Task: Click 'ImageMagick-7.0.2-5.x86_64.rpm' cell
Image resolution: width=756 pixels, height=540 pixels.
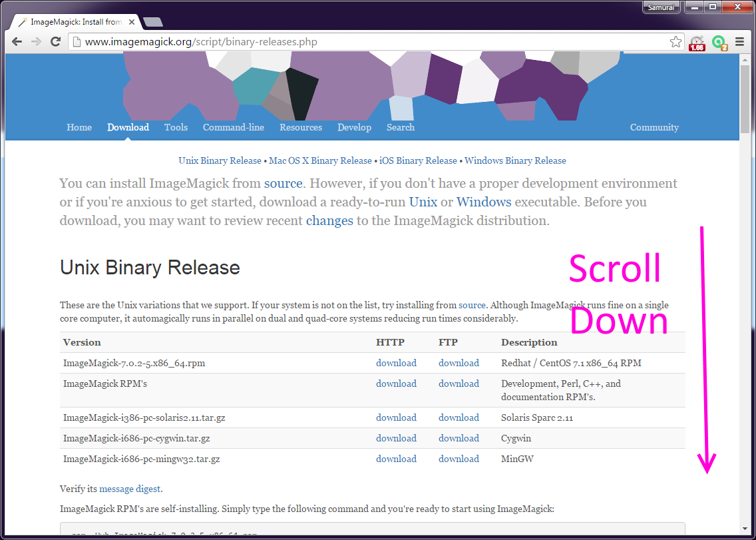Action: [134, 363]
